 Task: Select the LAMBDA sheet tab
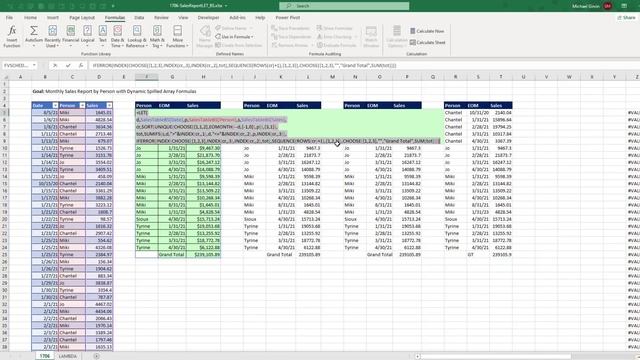(67, 356)
